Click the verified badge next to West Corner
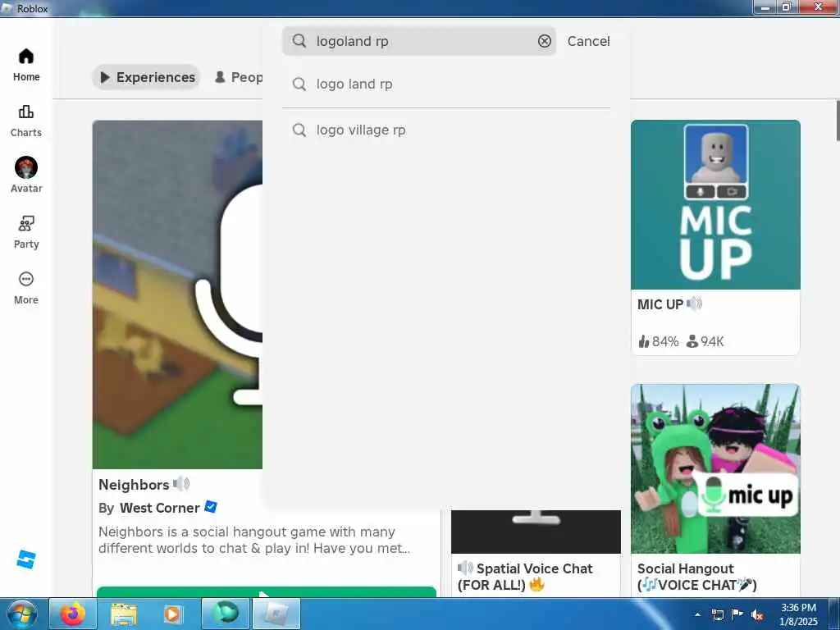Image resolution: width=840 pixels, height=630 pixels. coord(211,507)
